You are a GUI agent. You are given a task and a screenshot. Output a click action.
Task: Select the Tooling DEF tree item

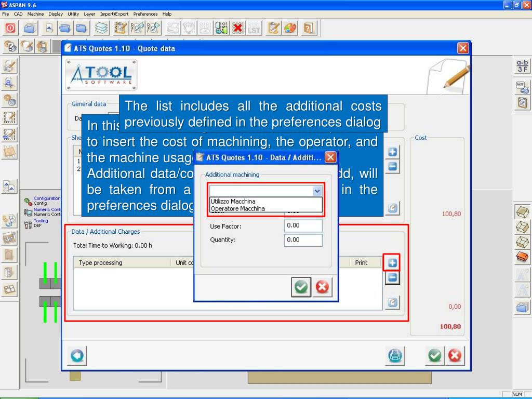[x=36, y=223]
